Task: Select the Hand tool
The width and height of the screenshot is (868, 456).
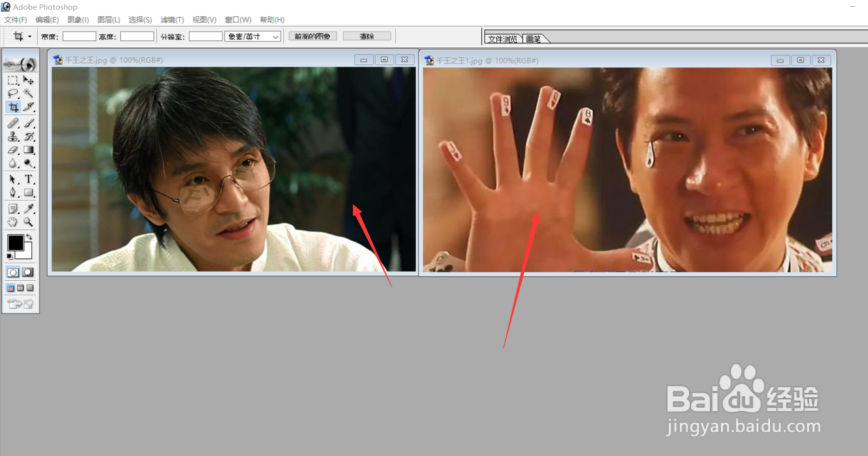Action: pos(13,222)
